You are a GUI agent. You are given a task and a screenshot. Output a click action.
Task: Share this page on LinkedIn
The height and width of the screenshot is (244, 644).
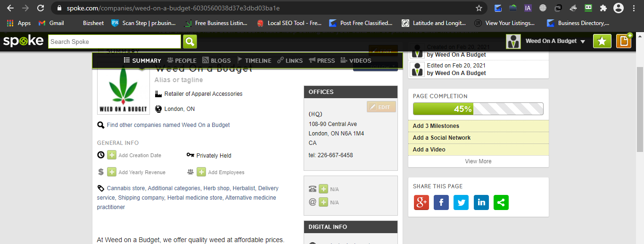point(481,202)
